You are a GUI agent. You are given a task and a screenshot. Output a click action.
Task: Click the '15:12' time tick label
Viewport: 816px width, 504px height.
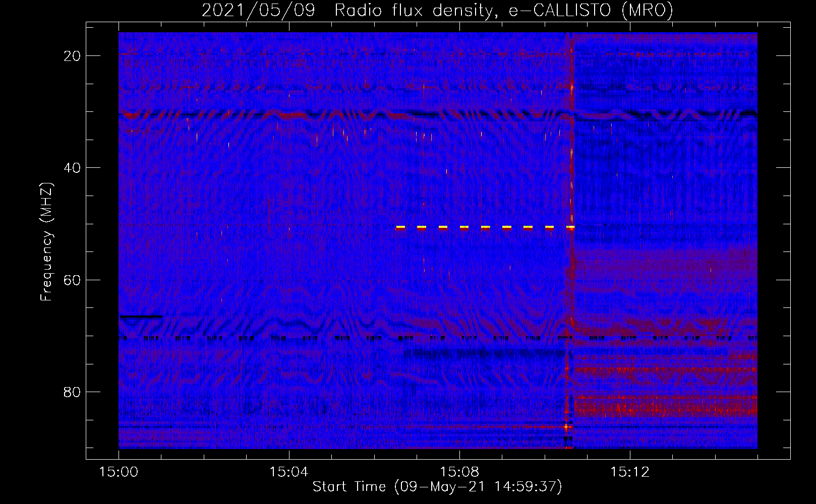click(629, 472)
